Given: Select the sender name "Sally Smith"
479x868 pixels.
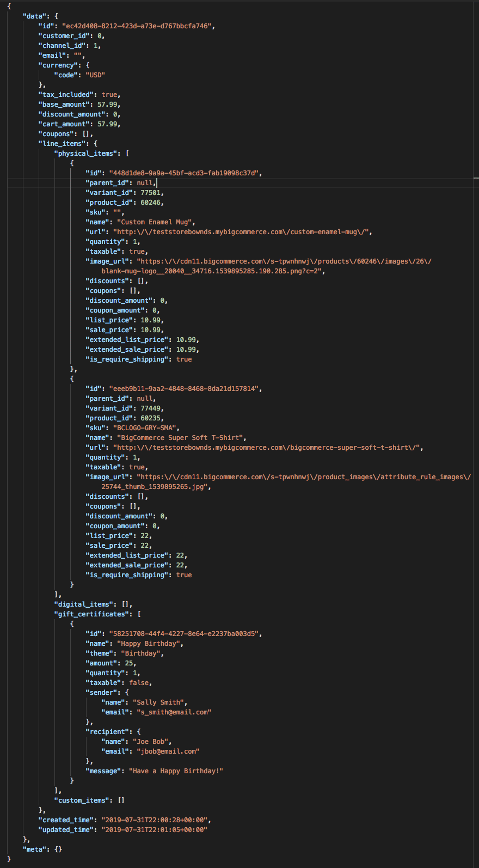Looking at the screenshot, I should (158, 702).
